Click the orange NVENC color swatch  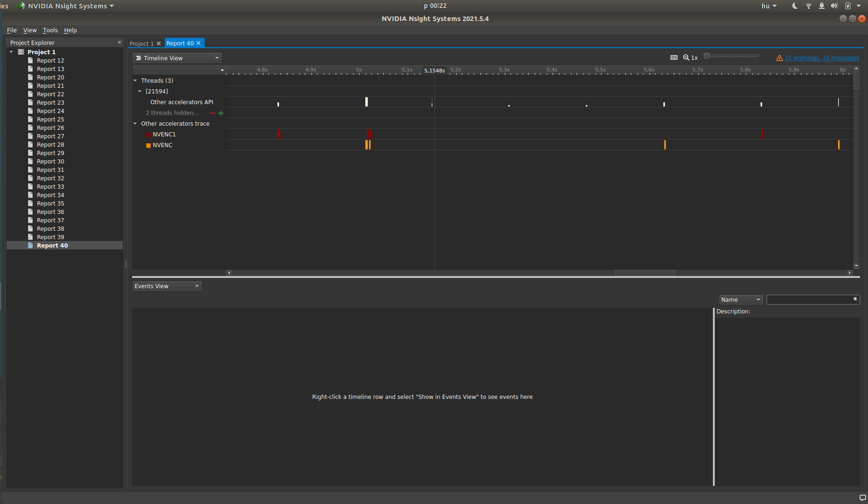149,145
